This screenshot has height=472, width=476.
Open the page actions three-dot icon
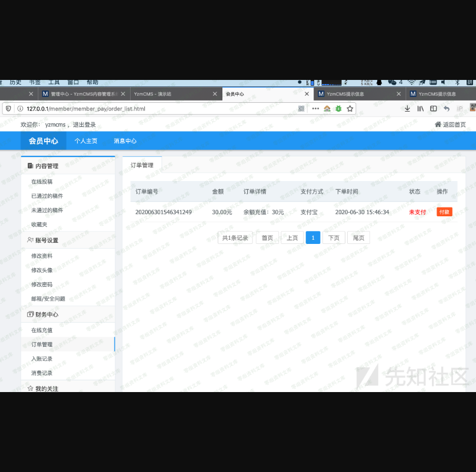315,109
